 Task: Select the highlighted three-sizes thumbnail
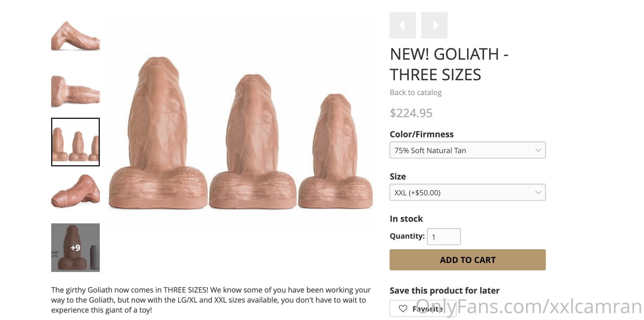75,142
